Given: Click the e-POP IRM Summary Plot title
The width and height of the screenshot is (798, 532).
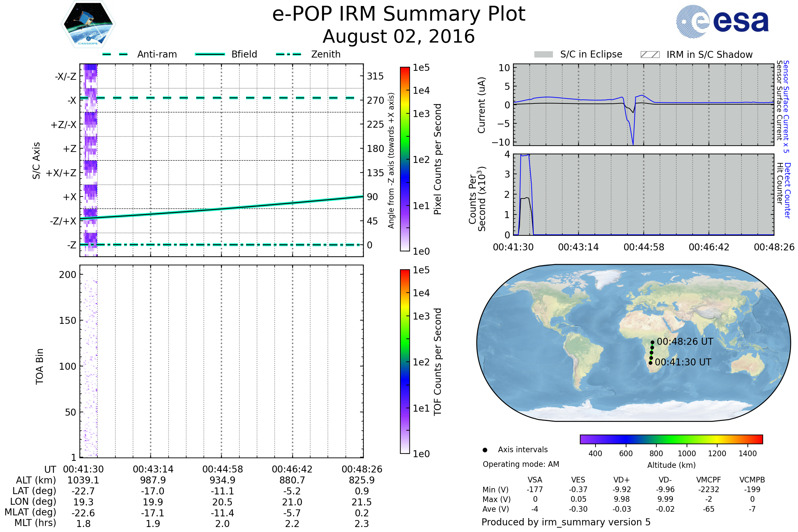Looking at the screenshot, I should (x=399, y=14).
